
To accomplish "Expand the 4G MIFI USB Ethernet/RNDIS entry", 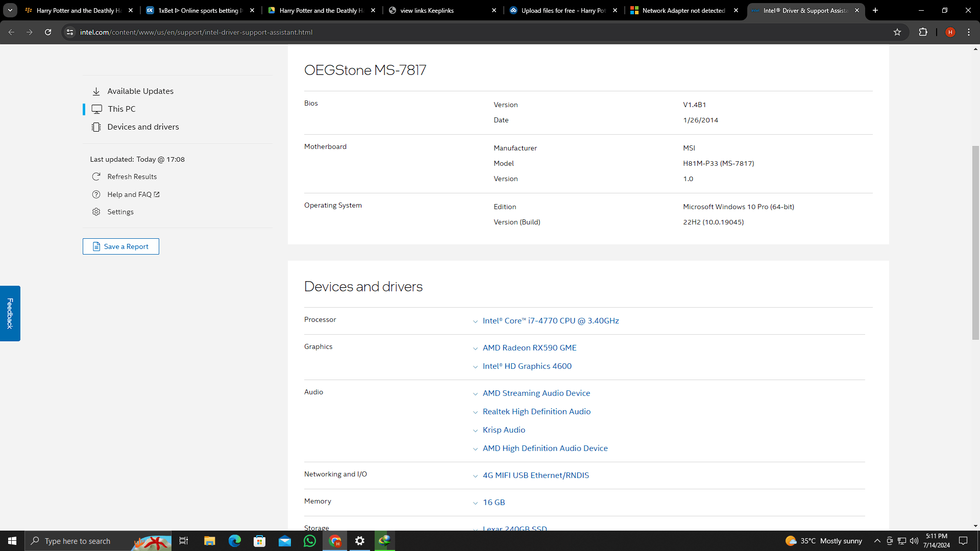I will [x=535, y=475].
